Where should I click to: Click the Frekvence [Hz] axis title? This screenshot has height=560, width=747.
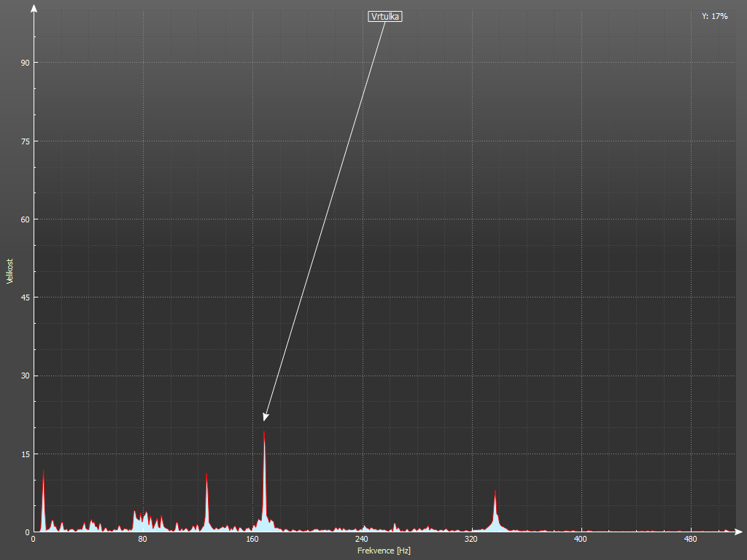pos(384,551)
